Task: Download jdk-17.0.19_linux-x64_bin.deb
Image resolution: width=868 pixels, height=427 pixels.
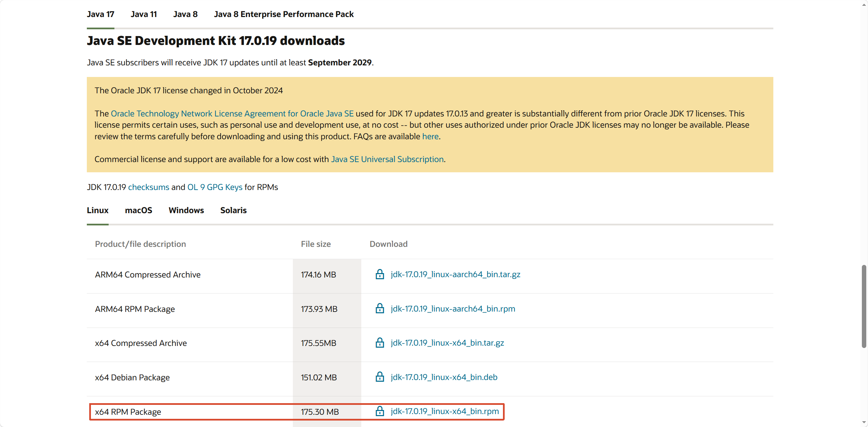Action: point(444,377)
